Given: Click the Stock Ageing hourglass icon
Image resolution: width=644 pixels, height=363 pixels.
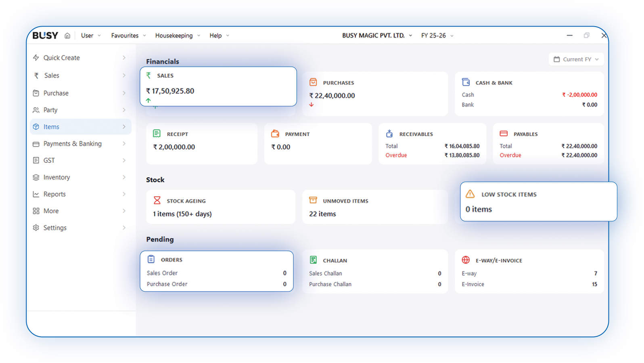Looking at the screenshot, I should click(x=157, y=200).
